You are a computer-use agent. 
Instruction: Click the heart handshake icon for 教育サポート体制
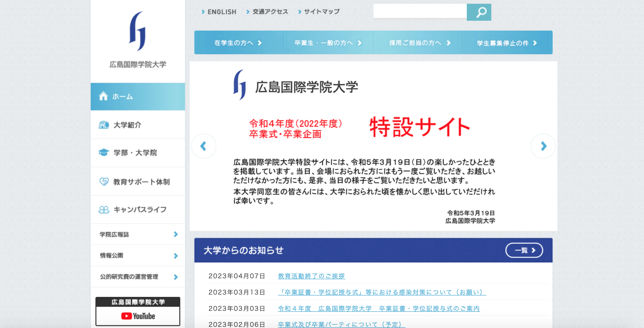coord(104,181)
